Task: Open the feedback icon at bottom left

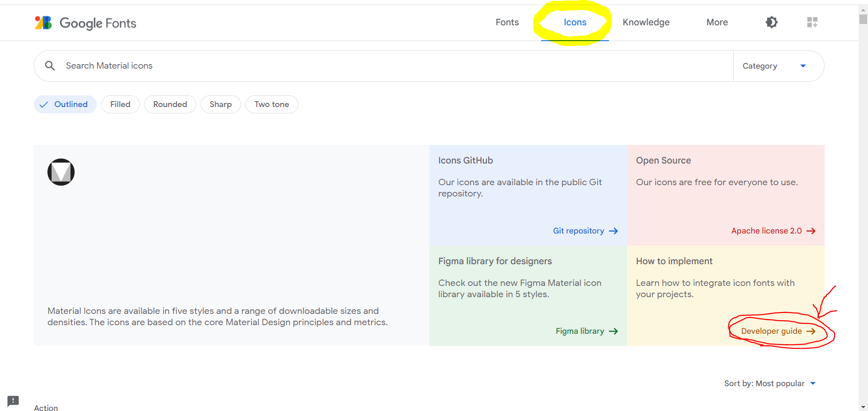Action: pos(13,401)
